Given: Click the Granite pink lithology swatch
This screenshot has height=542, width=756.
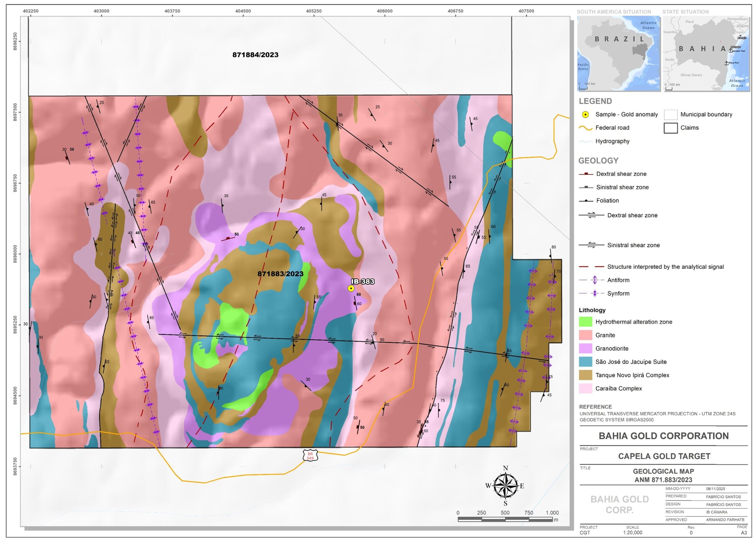Looking at the screenshot, I should (585, 335).
